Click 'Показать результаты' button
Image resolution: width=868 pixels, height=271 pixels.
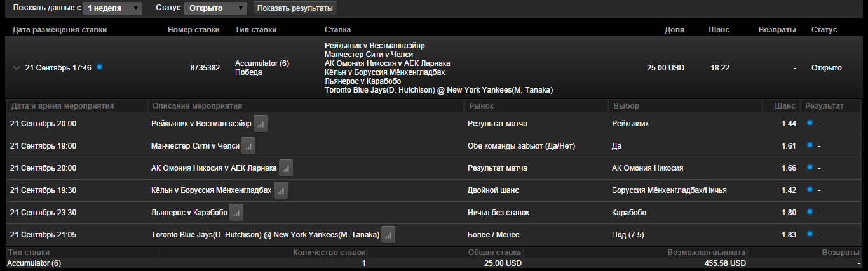pyautogui.click(x=295, y=8)
